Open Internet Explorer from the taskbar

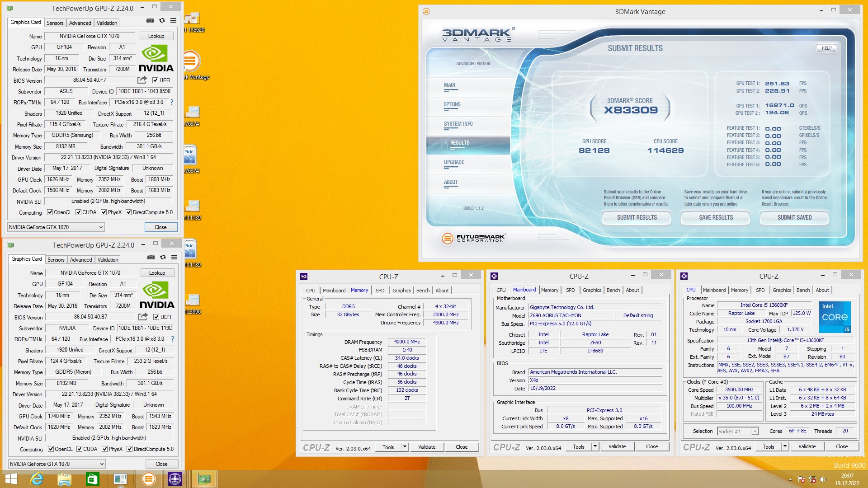click(x=37, y=479)
